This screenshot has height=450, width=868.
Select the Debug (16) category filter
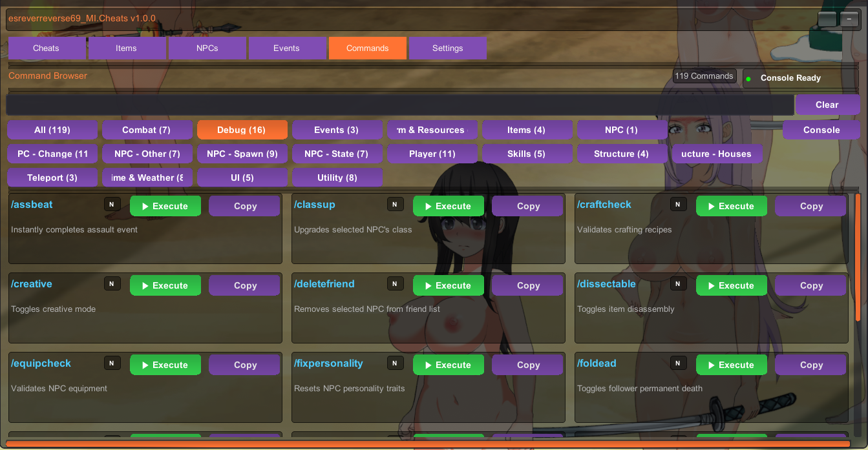coord(242,130)
